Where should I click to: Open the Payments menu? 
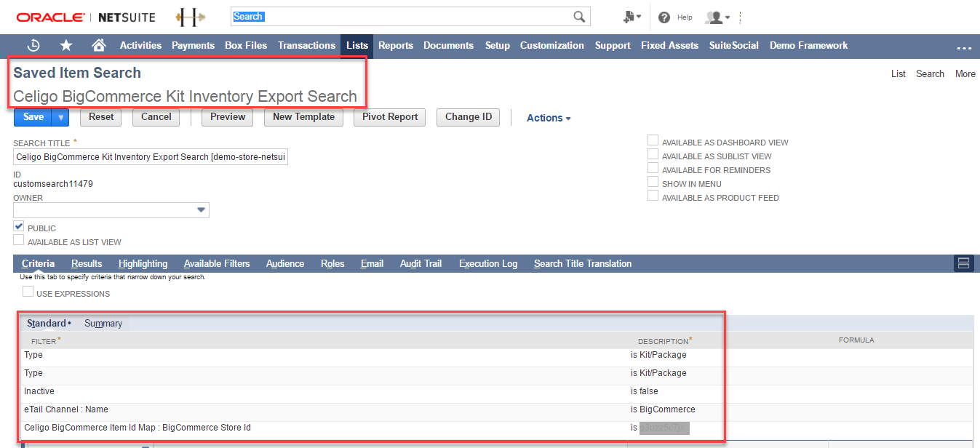click(x=193, y=45)
